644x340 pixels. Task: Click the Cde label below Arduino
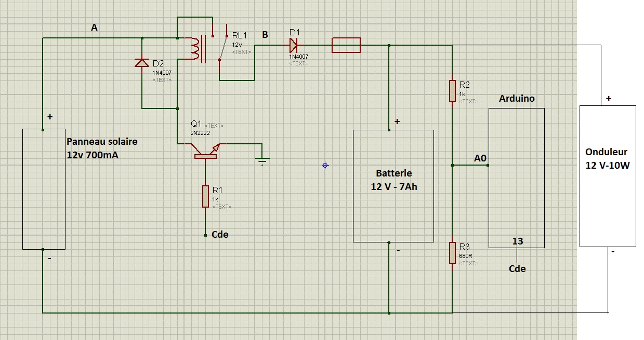[517, 268]
